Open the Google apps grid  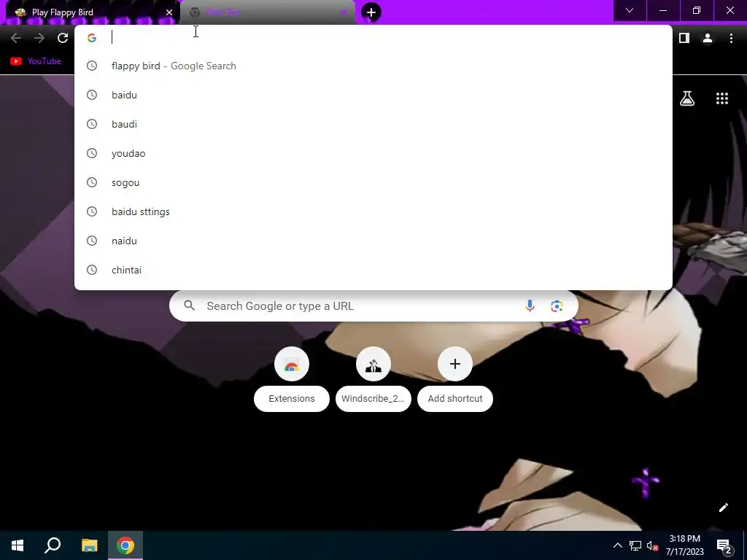tap(722, 98)
